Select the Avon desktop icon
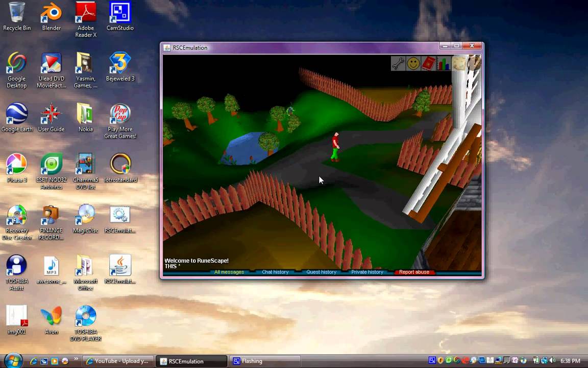The height and width of the screenshot is (368, 588). (52, 320)
